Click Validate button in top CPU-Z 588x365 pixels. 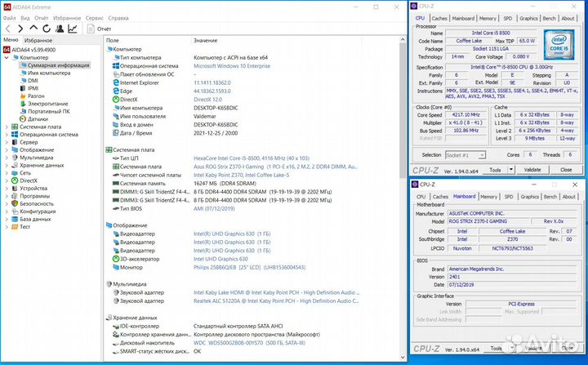(532, 170)
